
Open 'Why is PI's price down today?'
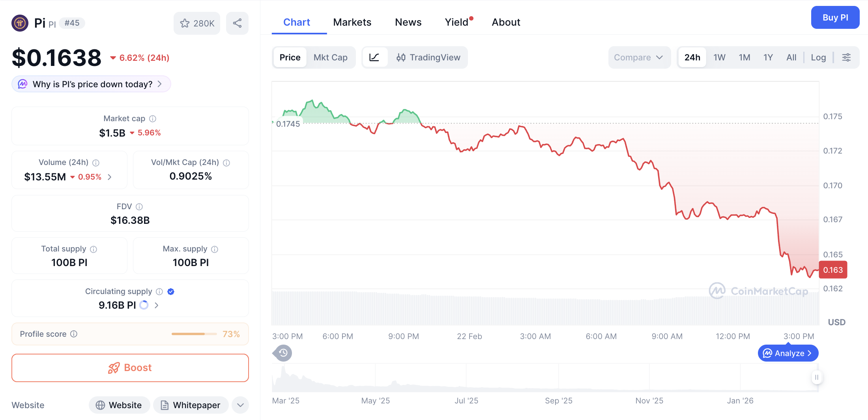pos(90,84)
